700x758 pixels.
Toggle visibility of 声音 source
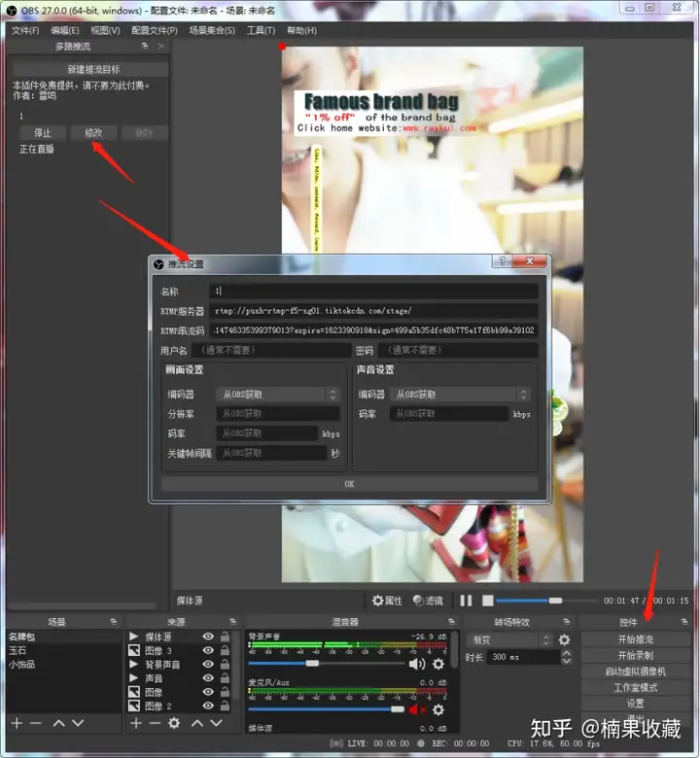tap(208, 678)
